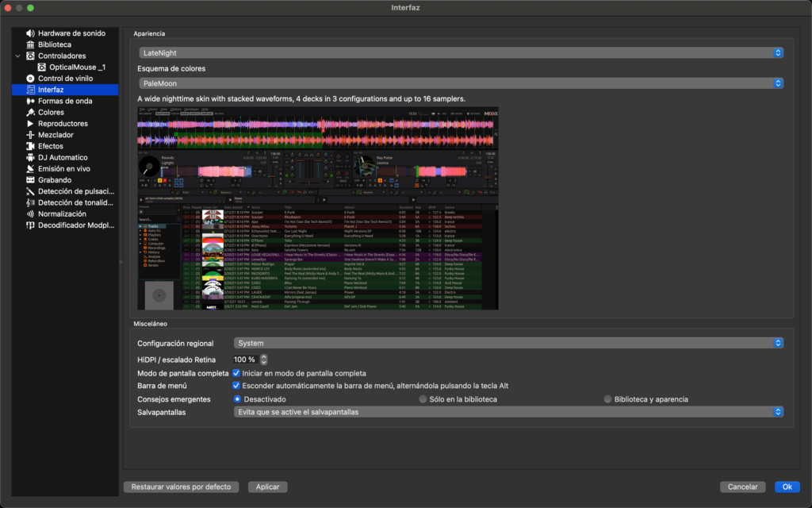Open the Configuración regional System dropdown
The width and height of the screenshot is (812, 508).
pos(508,343)
